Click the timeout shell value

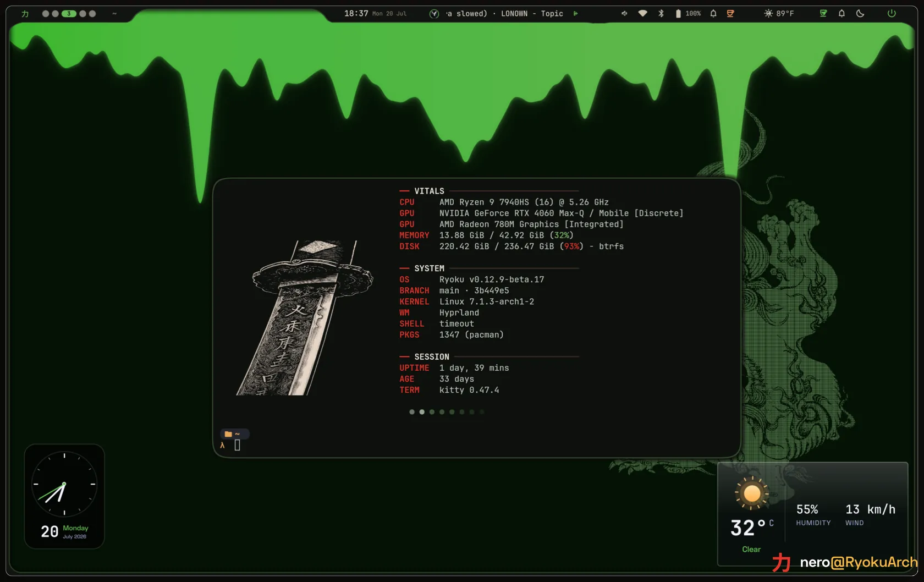point(457,323)
